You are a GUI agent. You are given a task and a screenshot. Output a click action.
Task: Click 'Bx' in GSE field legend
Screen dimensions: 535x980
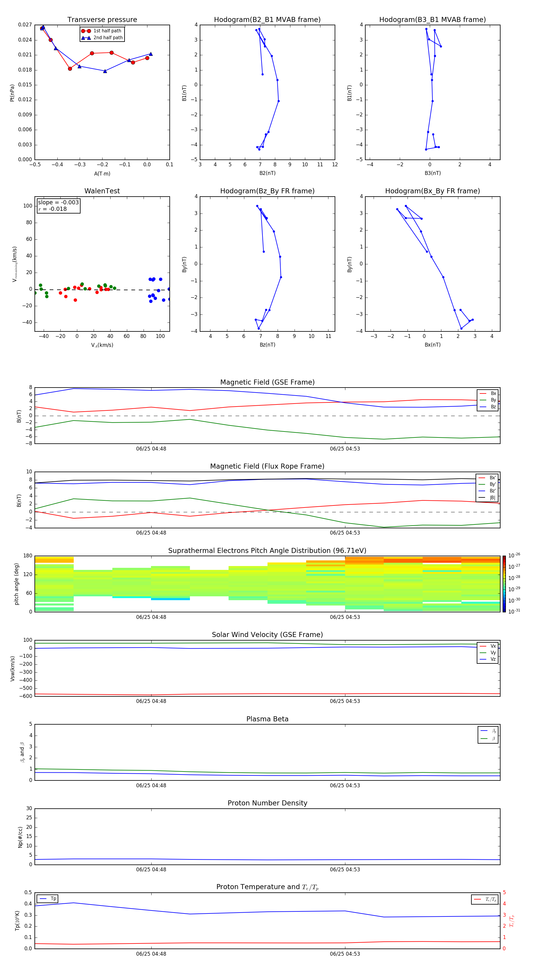pyautogui.click(x=488, y=393)
